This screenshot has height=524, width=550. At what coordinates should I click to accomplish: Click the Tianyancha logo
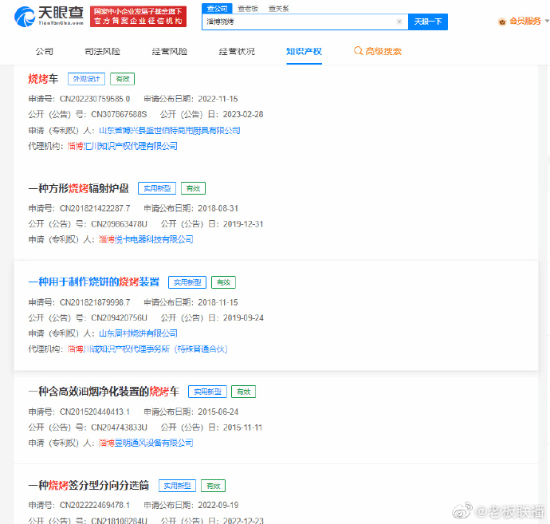(49, 16)
